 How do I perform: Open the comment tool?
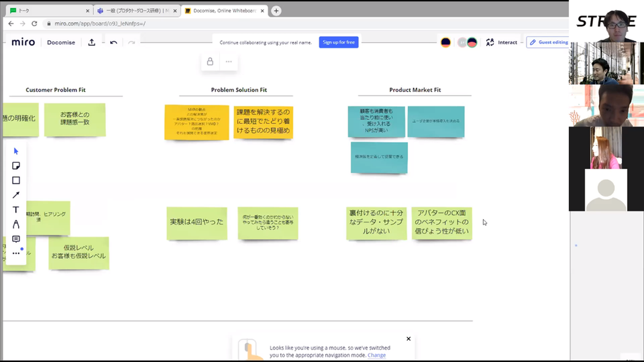[16, 239]
